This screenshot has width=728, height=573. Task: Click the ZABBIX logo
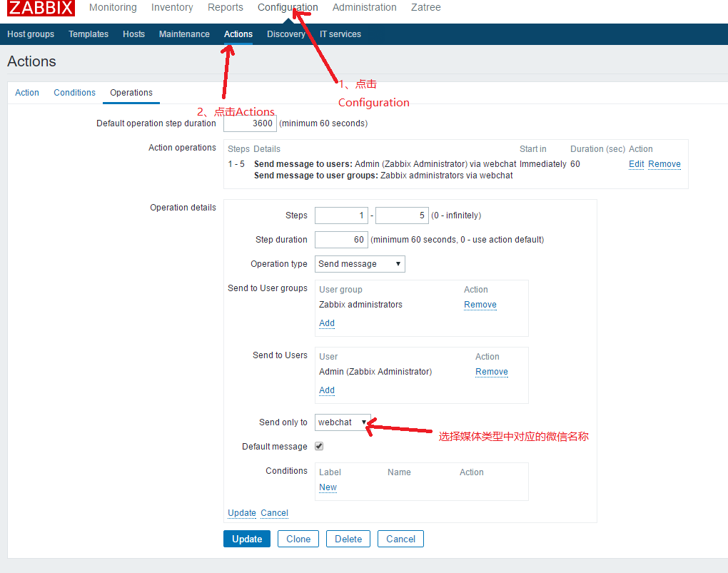click(41, 8)
